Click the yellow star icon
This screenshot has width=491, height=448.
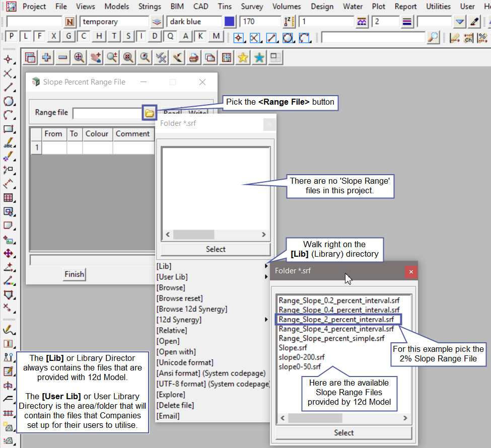[243, 58]
